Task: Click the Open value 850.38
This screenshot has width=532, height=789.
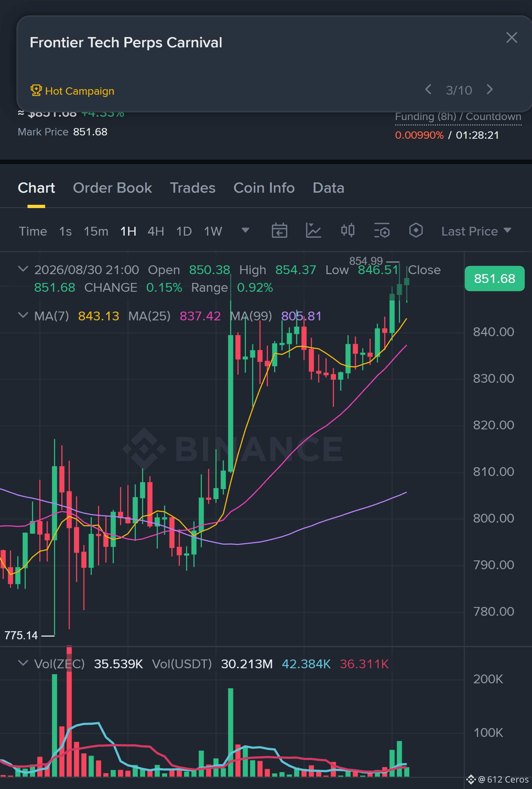Action: 209,270
